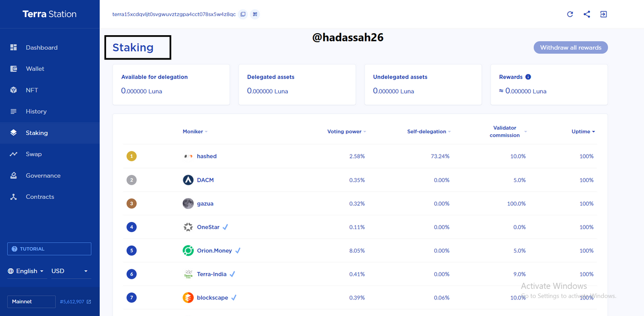Click the blockscape validator logo
Viewport: 644px width, 316px height.
point(188,298)
